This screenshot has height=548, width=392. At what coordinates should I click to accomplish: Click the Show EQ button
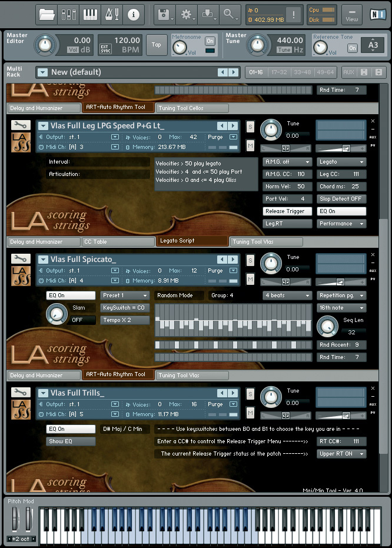click(x=71, y=441)
